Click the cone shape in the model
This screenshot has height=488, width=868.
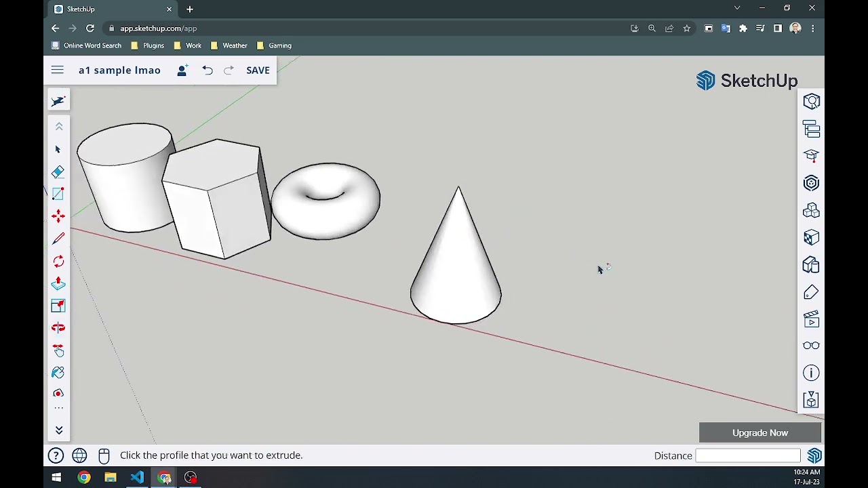(456, 264)
